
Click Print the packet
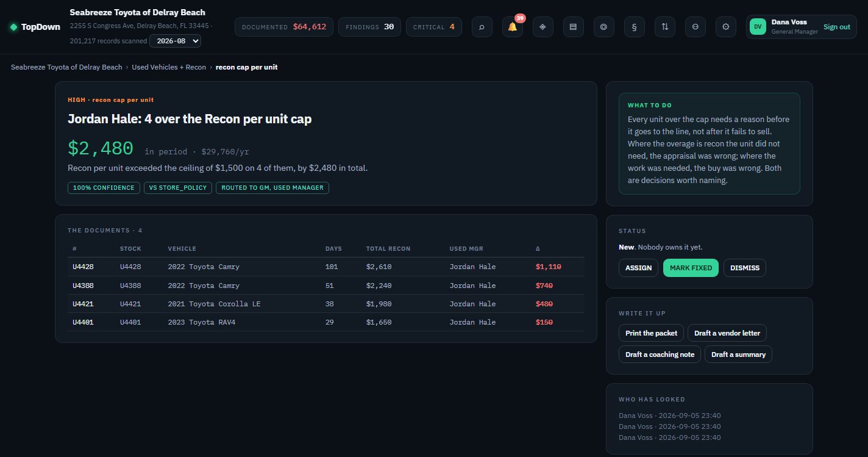(x=651, y=333)
